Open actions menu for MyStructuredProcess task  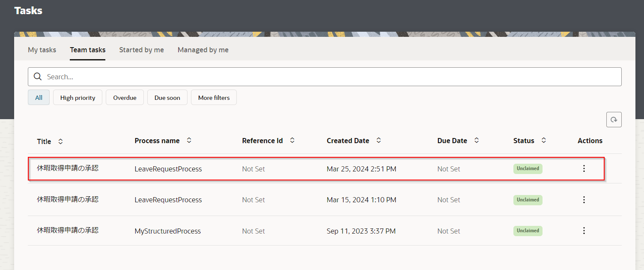click(584, 231)
